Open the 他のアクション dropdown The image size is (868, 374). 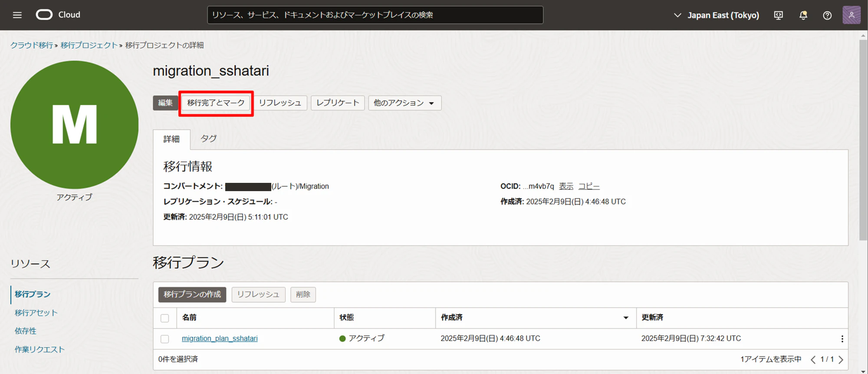pyautogui.click(x=404, y=103)
